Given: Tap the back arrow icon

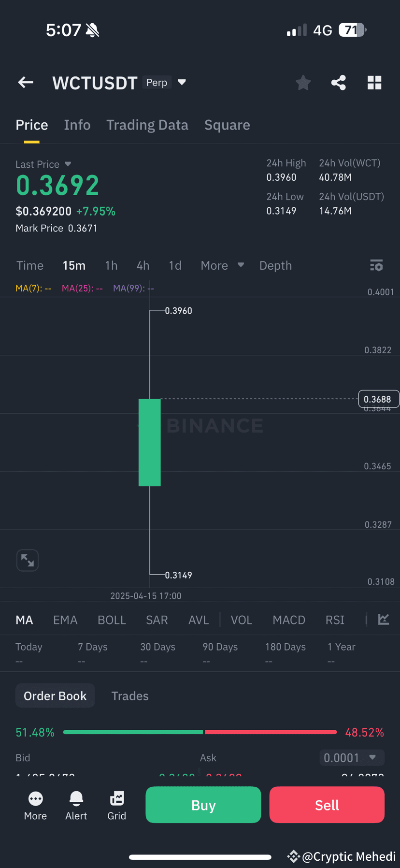Looking at the screenshot, I should click(26, 83).
